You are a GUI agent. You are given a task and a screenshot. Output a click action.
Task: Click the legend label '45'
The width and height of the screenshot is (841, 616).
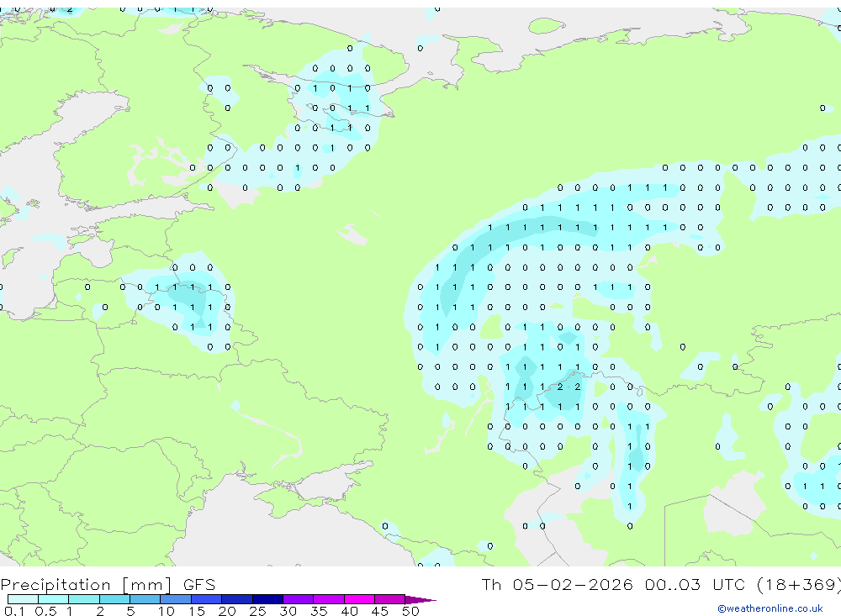click(x=380, y=611)
